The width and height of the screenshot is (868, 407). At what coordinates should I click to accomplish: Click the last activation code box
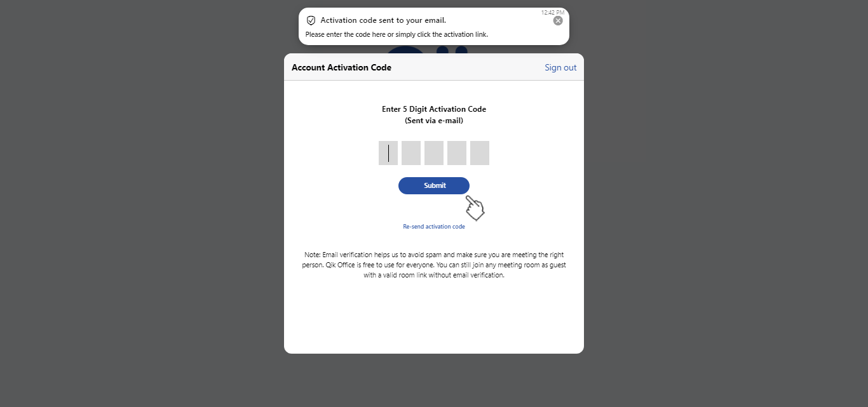pyautogui.click(x=479, y=153)
